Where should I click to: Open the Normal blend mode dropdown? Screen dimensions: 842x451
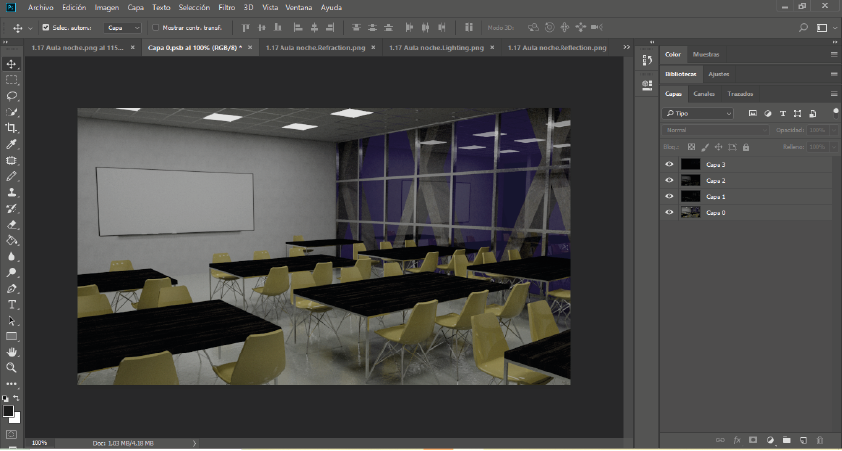(x=716, y=130)
